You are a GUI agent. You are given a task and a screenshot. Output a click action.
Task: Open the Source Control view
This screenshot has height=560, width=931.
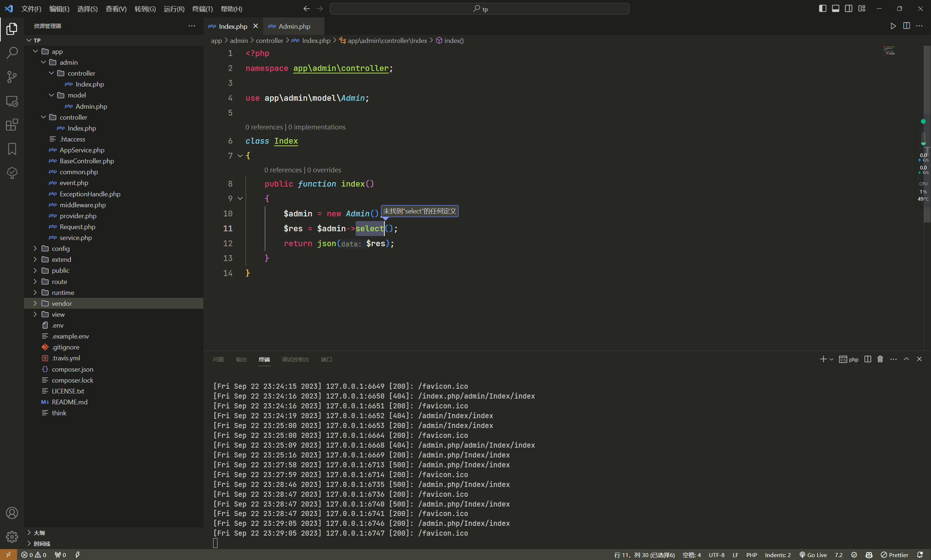(12, 77)
